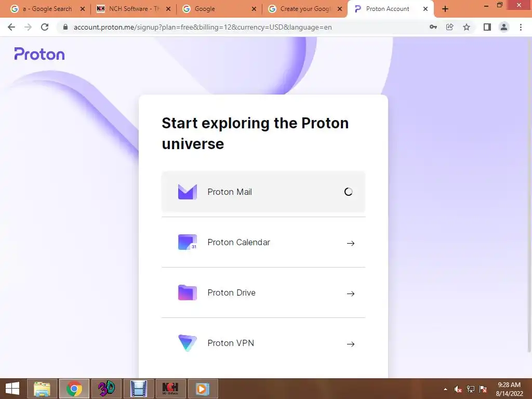Click the address bar URL
The image size is (532, 399).
pos(203,27)
